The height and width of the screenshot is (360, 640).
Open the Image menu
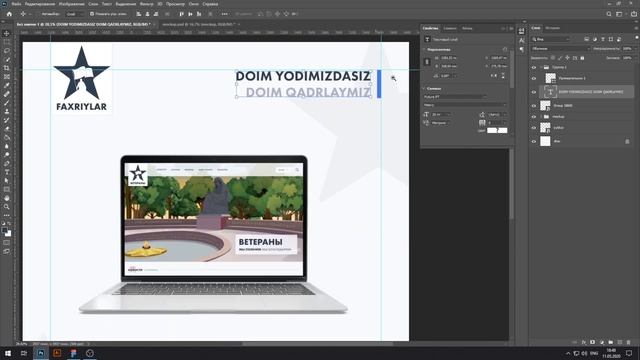71,4
